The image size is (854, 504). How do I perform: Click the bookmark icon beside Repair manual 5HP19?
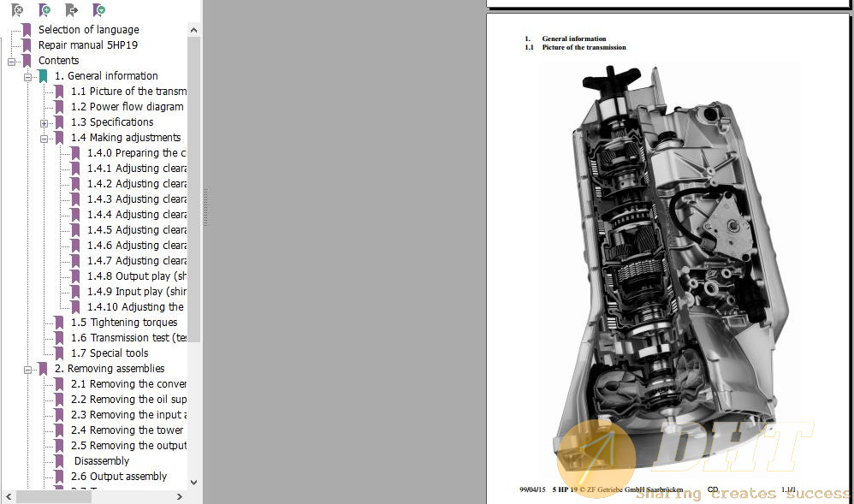tap(27, 45)
